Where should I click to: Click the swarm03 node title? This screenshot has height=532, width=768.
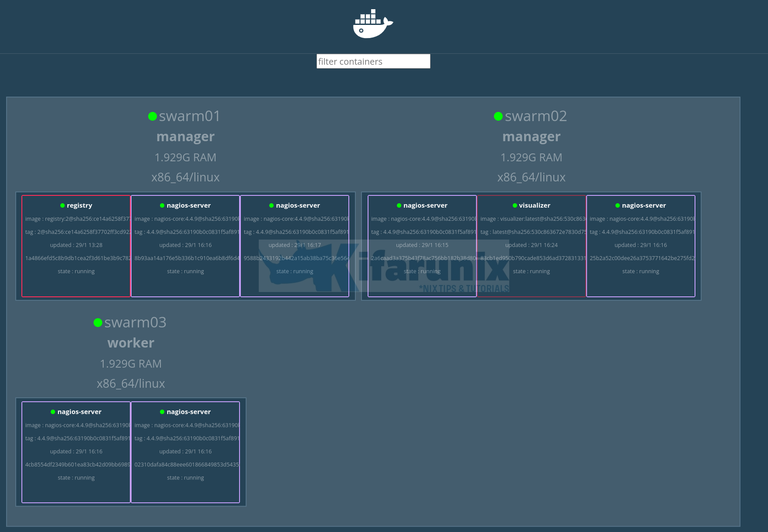135,323
